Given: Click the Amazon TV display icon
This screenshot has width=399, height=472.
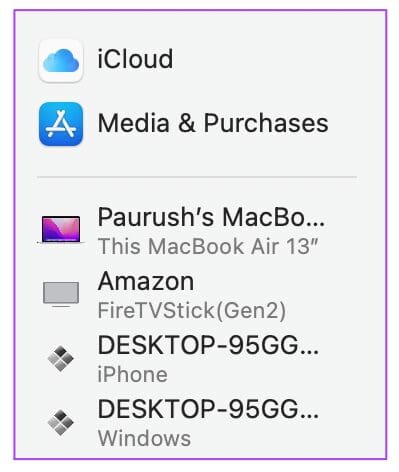Looking at the screenshot, I should (x=61, y=294).
